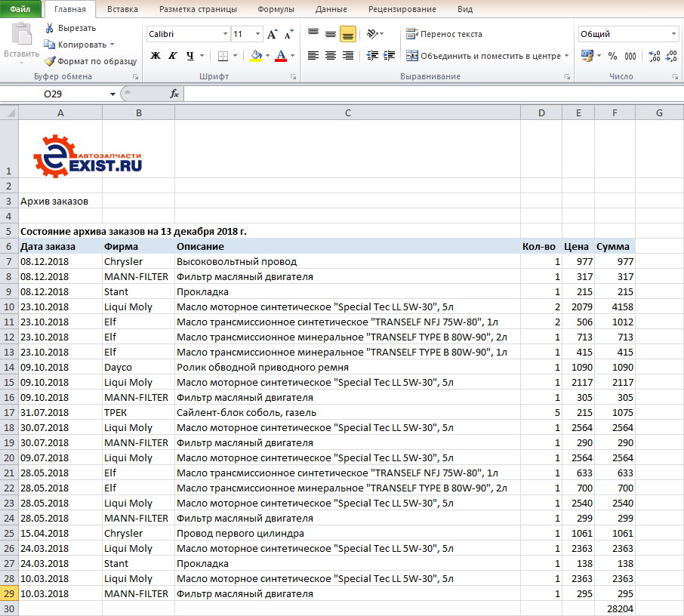
Task: Apply the red font color A icon
Action: 281,55
